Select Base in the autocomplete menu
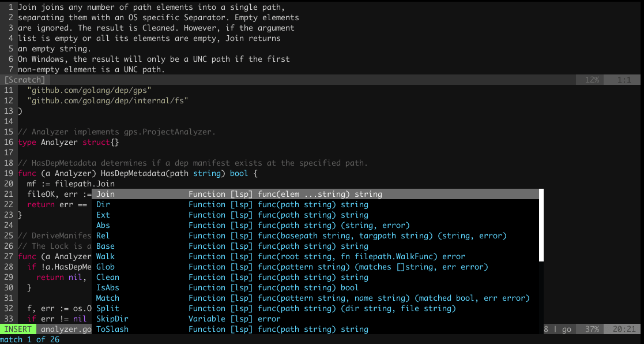Image resolution: width=644 pixels, height=344 pixels. coord(106,246)
